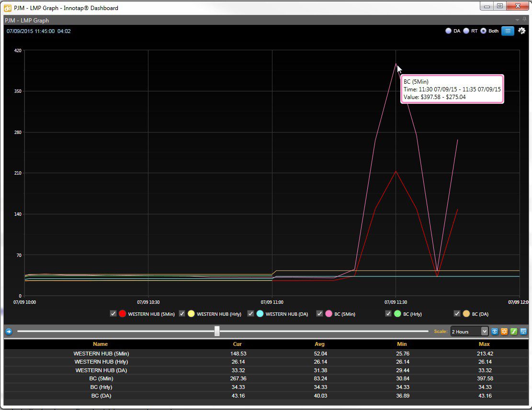Viewport: 532px width, 410px height.
Task: Click the 07/09 11:30 time axis label
Action: 396,302
